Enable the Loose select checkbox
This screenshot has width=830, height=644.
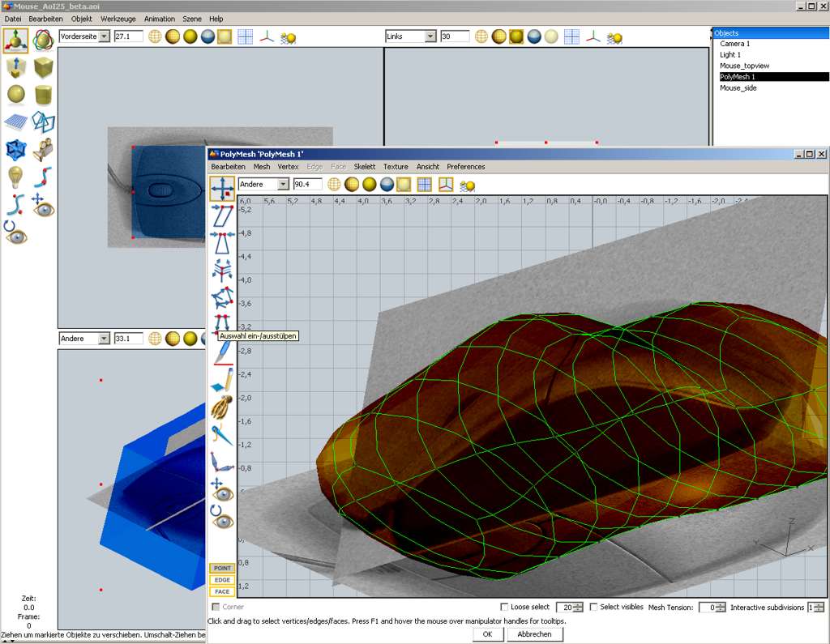(x=504, y=607)
